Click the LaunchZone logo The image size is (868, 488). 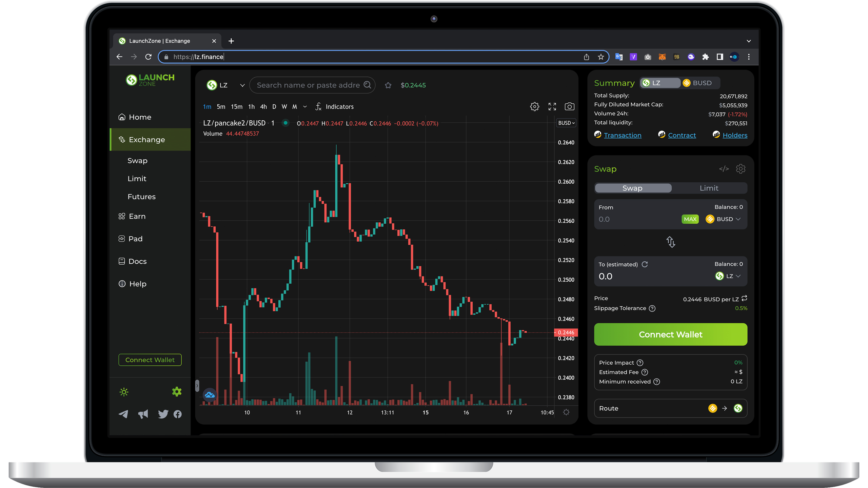click(x=150, y=80)
